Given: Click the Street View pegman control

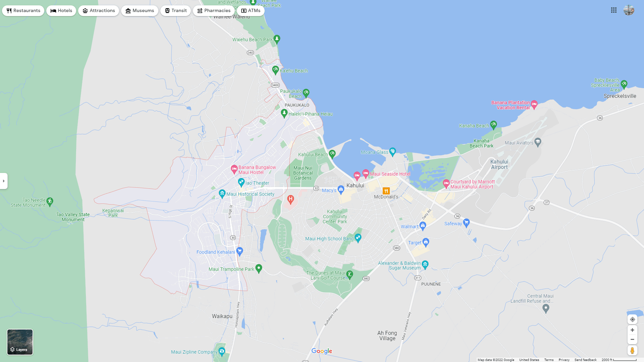Looking at the screenshot, I should (632, 350).
